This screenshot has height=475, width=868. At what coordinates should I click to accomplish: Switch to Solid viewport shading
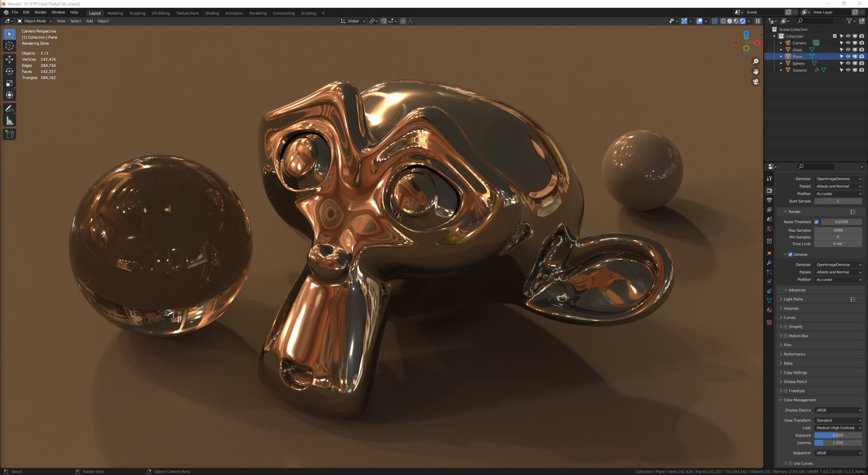730,21
